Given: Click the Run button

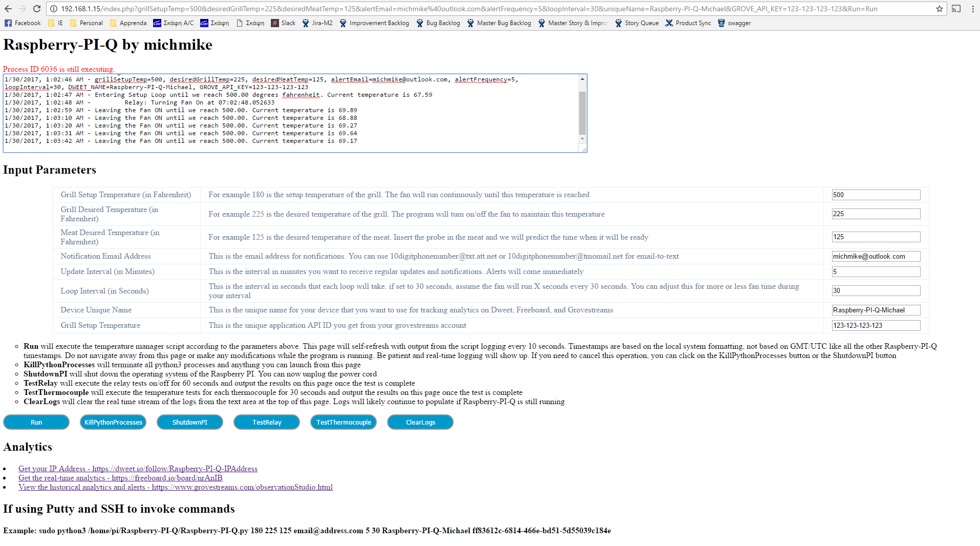Looking at the screenshot, I should [x=36, y=422].
